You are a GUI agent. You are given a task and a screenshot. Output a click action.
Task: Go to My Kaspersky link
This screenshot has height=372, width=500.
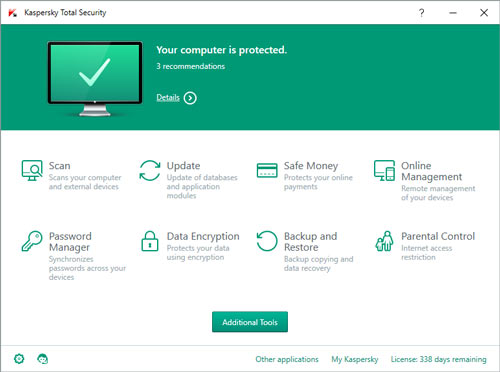(x=355, y=359)
